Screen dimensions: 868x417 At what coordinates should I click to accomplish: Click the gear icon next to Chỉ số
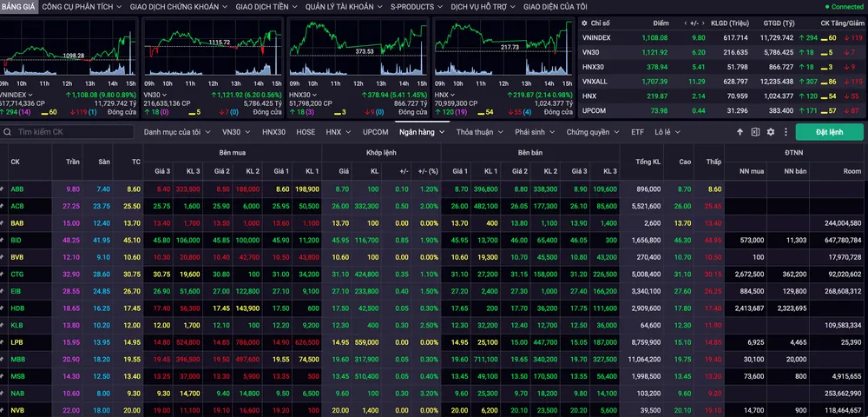582,23
